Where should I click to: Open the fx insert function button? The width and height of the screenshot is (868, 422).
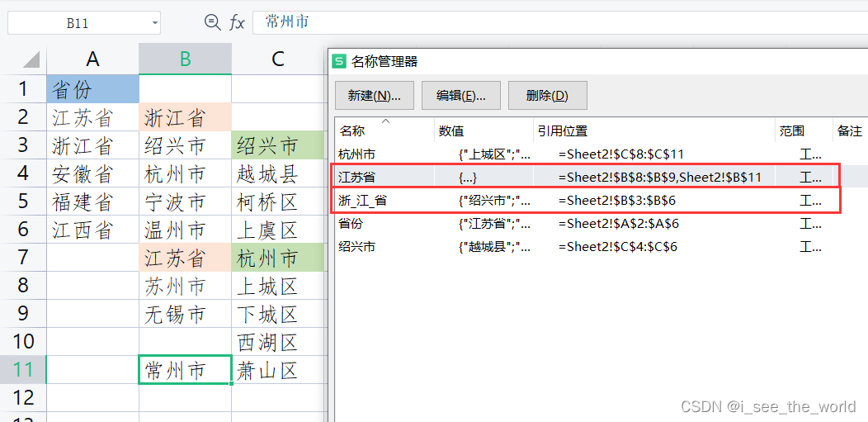pyautogui.click(x=237, y=22)
